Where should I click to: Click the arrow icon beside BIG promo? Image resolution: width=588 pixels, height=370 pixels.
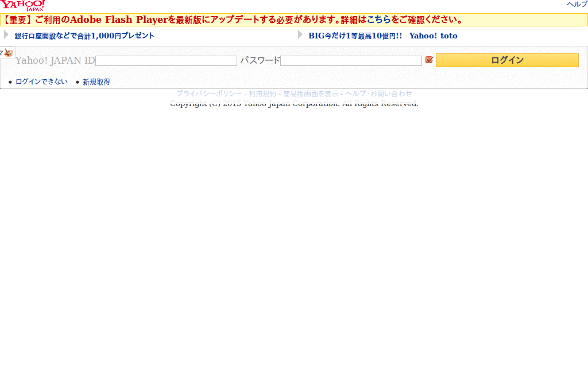300,35
